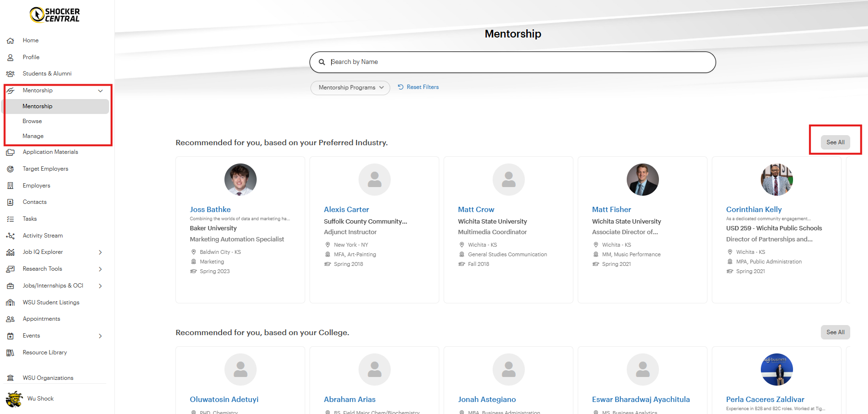Viewport: 868px width, 414px height.
Task: Expand the Events submenu arrow
Action: pyautogui.click(x=100, y=336)
